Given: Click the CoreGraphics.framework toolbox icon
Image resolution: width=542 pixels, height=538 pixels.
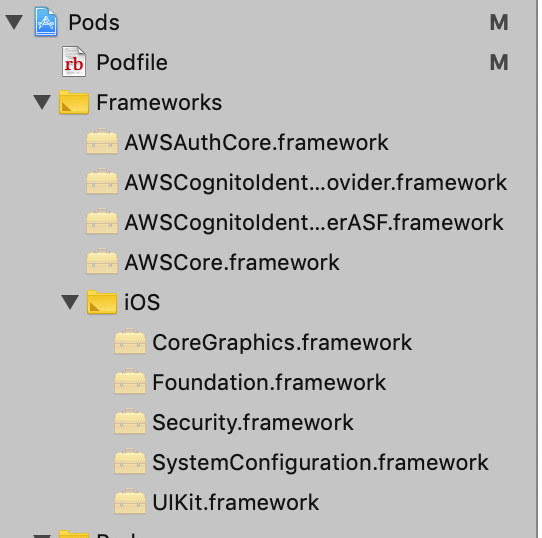Looking at the screenshot, I should click(130, 341).
